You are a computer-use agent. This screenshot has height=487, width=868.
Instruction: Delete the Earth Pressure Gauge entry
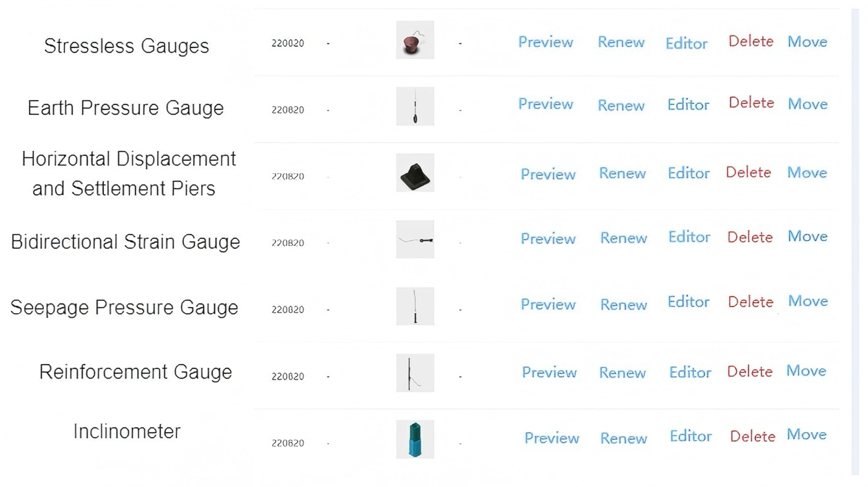pyautogui.click(x=751, y=103)
